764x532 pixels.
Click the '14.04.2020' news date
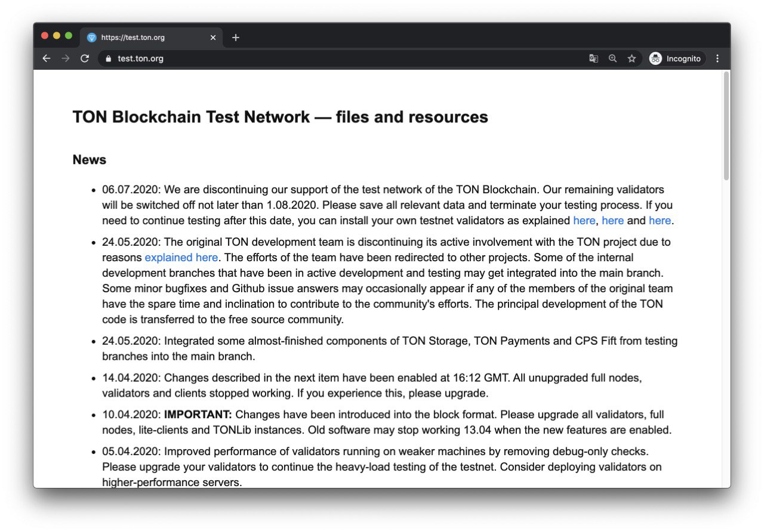130,378
